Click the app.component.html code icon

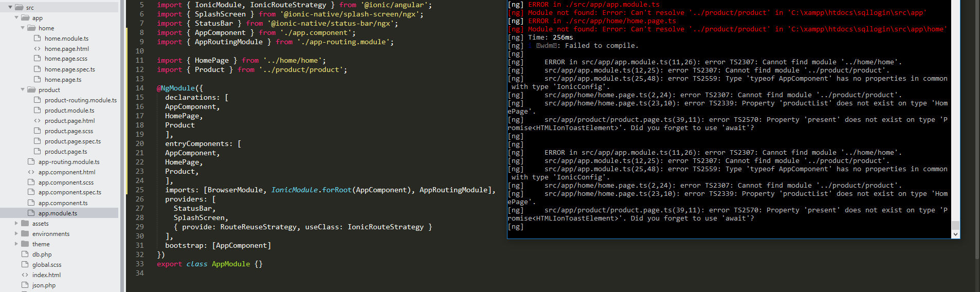coord(31,172)
